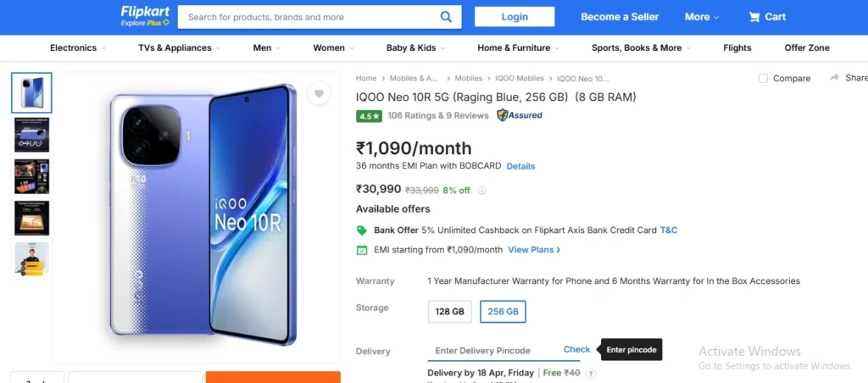Expand the Electronics category menu
Screen dimensions: 868x383
[78, 48]
